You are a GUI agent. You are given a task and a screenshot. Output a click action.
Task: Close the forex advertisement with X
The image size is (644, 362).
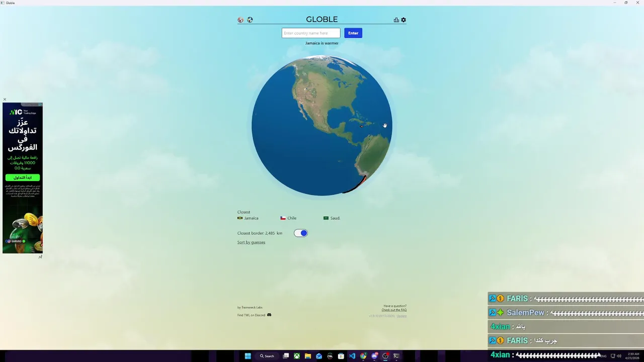(x=5, y=100)
